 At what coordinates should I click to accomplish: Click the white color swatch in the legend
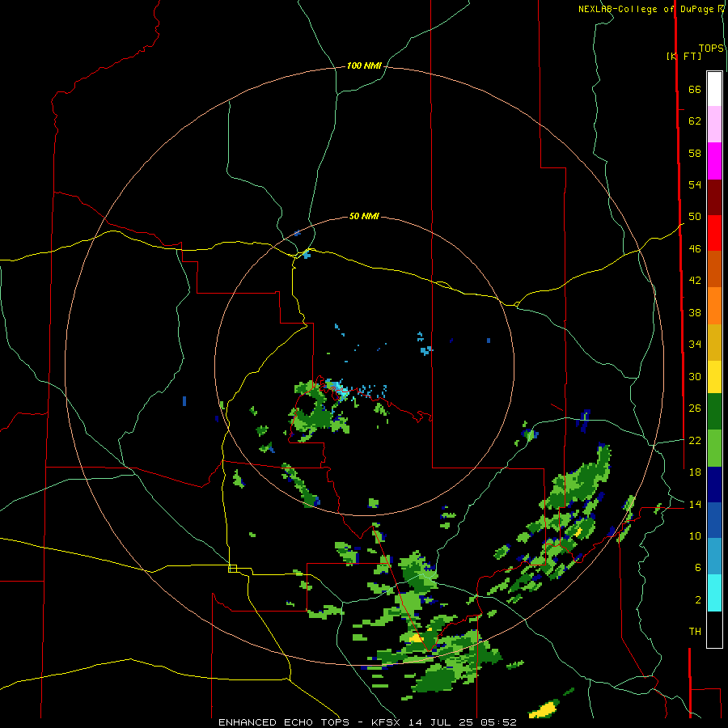click(714, 89)
